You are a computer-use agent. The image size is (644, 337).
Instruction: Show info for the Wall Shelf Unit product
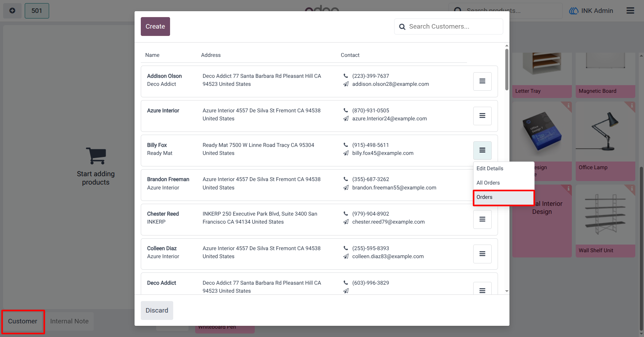pyautogui.click(x=631, y=189)
